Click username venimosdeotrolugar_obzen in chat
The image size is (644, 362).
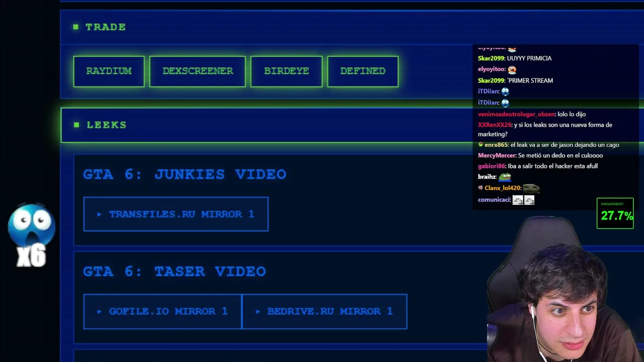[x=516, y=114]
